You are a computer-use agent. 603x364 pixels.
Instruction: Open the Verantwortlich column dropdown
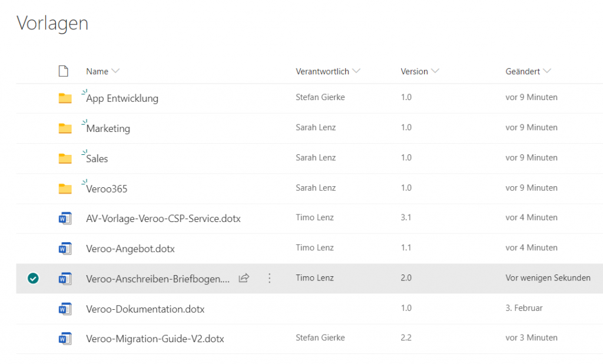(x=356, y=71)
